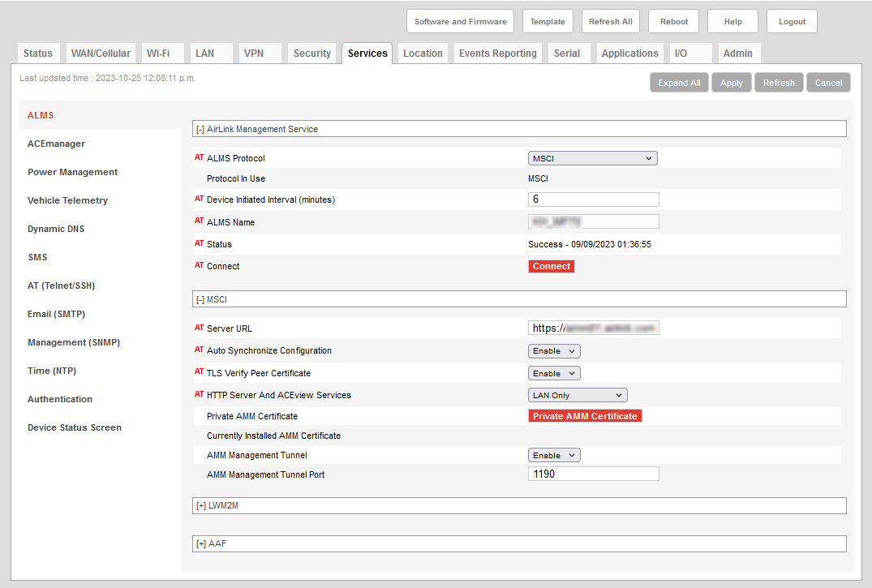Open the Help page
Image resolution: width=872 pixels, height=588 pixels.
[x=733, y=22]
